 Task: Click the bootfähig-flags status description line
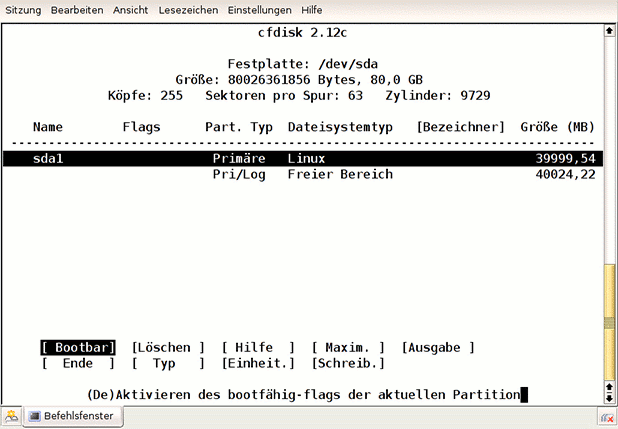[x=303, y=395]
